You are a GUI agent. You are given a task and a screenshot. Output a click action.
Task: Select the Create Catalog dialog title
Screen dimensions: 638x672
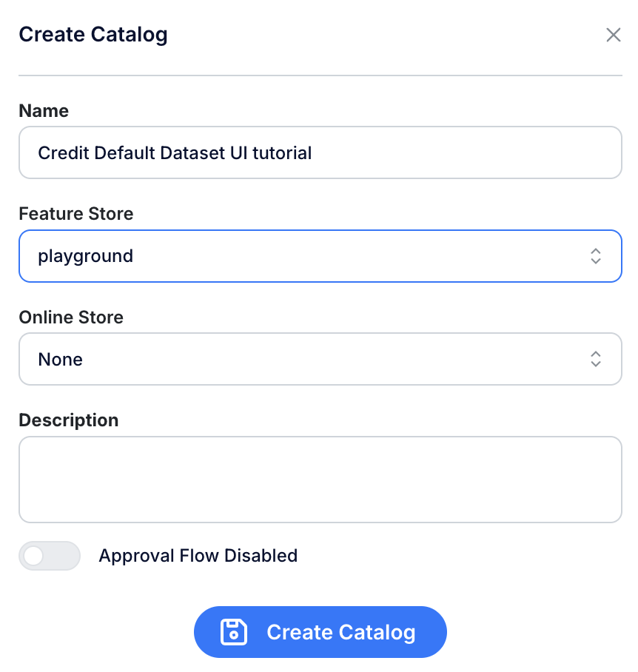pyautogui.click(x=93, y=34)
